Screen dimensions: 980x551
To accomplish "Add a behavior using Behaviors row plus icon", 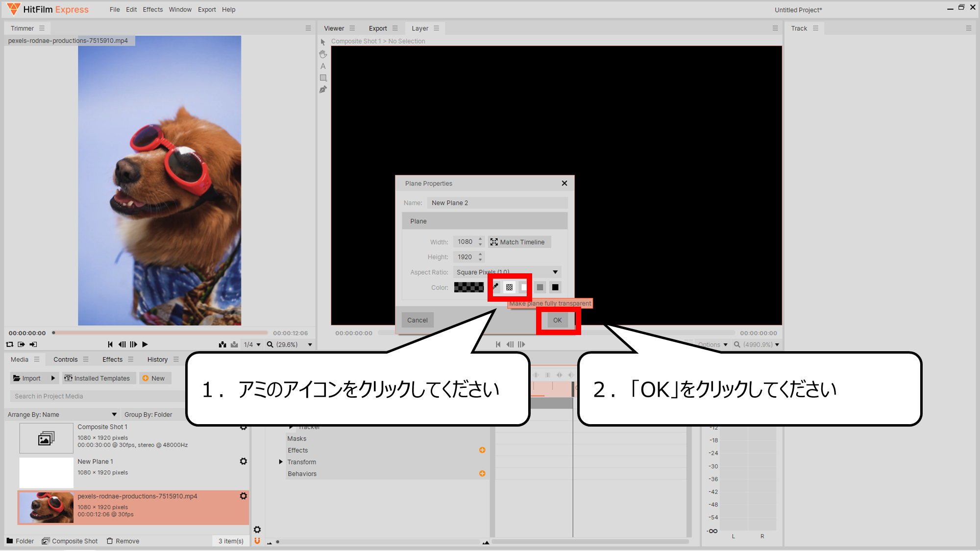I will pyautogui.click(x=482, y=474).
